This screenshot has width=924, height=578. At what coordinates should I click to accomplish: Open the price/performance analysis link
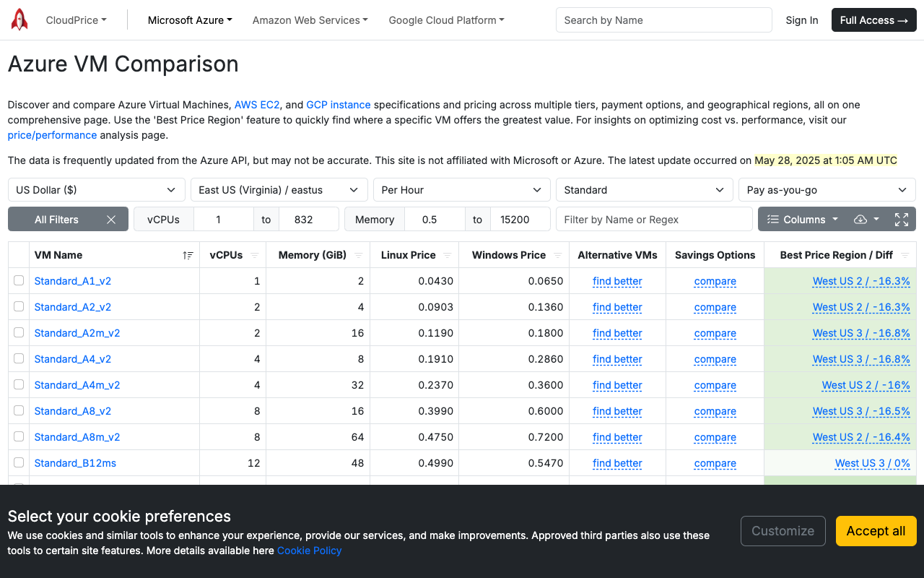52,135
